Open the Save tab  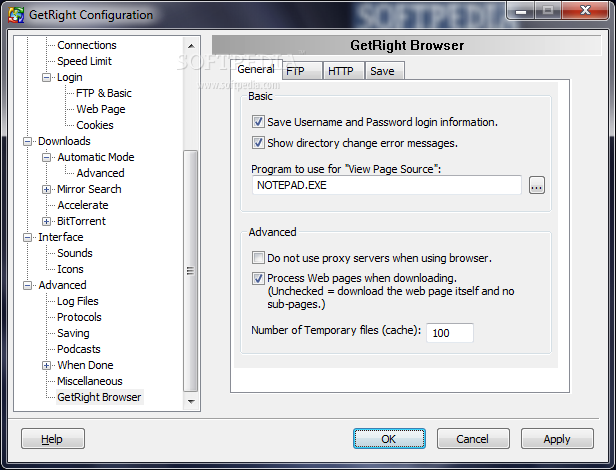(x=385, y=71)
